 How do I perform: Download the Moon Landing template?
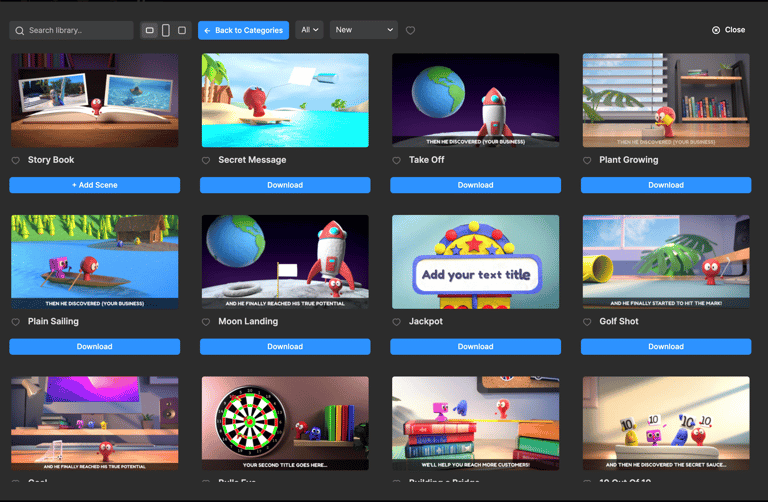[x=285, y=347]
